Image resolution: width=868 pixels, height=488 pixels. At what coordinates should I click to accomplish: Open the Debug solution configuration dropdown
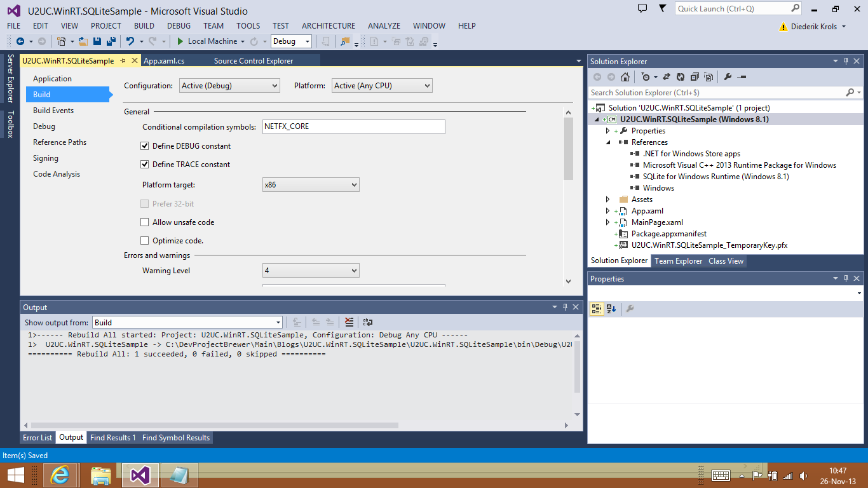tap(291, 41)
